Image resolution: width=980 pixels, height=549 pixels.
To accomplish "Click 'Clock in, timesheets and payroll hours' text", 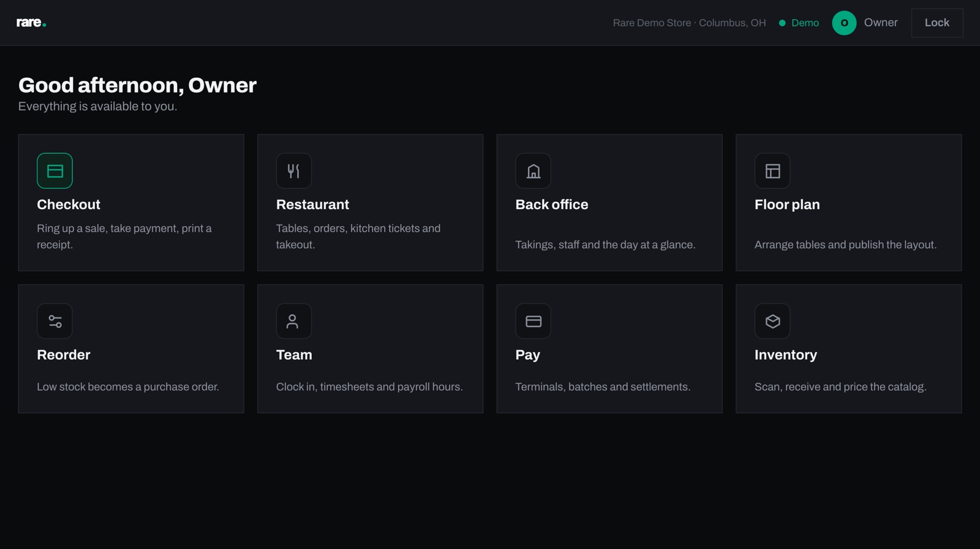I will [369, 387].
